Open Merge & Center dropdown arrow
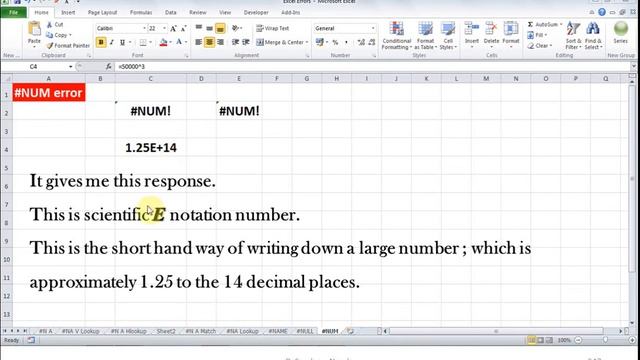Image resolution: width=640 pixels, height=360 pixels. tap(307, 42)
